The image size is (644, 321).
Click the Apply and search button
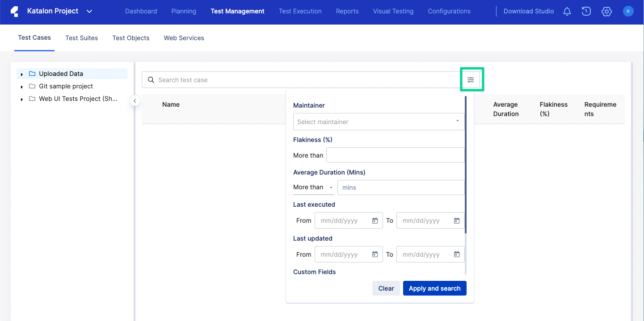[x=434, y=288]
